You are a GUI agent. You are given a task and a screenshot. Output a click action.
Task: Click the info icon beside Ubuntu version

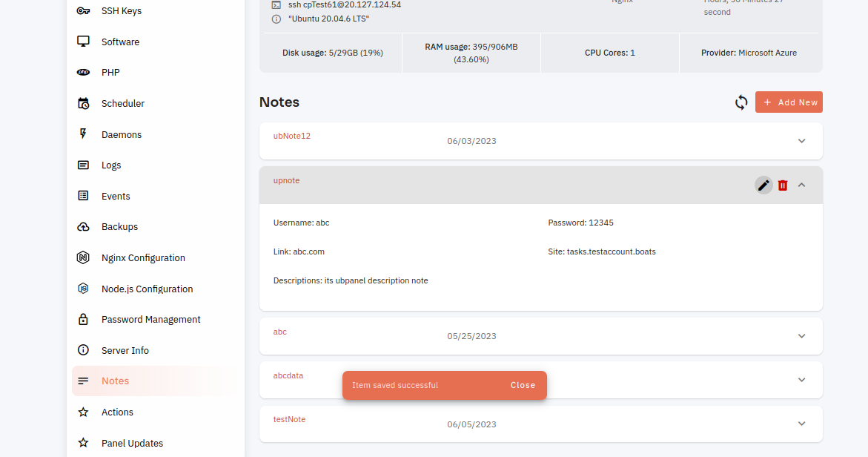[276, 19]
